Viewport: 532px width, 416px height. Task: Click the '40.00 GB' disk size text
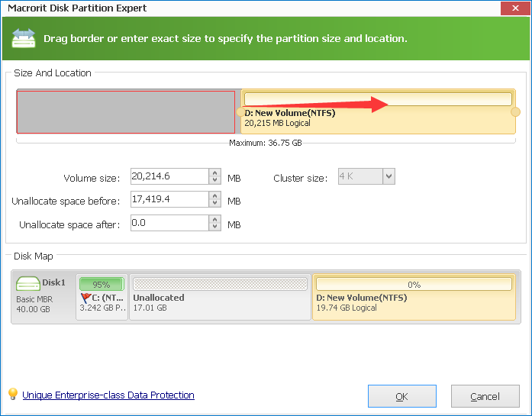click(x=34, y=309)
